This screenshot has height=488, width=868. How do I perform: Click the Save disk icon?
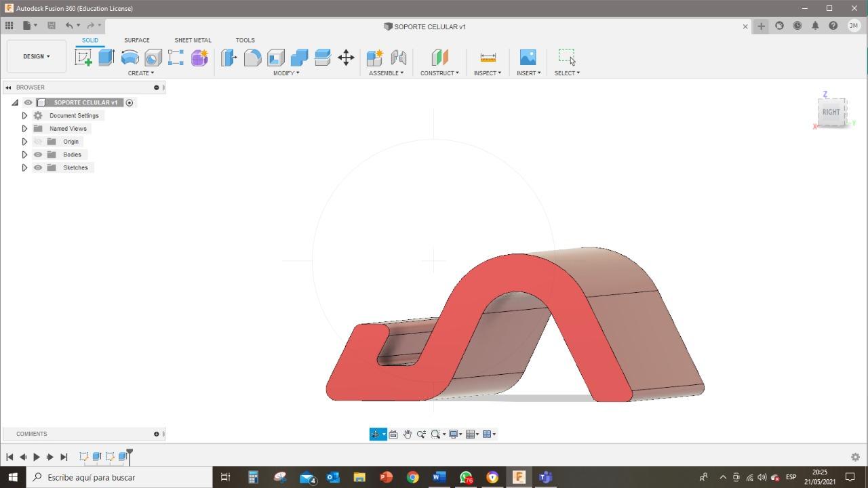click(51, 26)
